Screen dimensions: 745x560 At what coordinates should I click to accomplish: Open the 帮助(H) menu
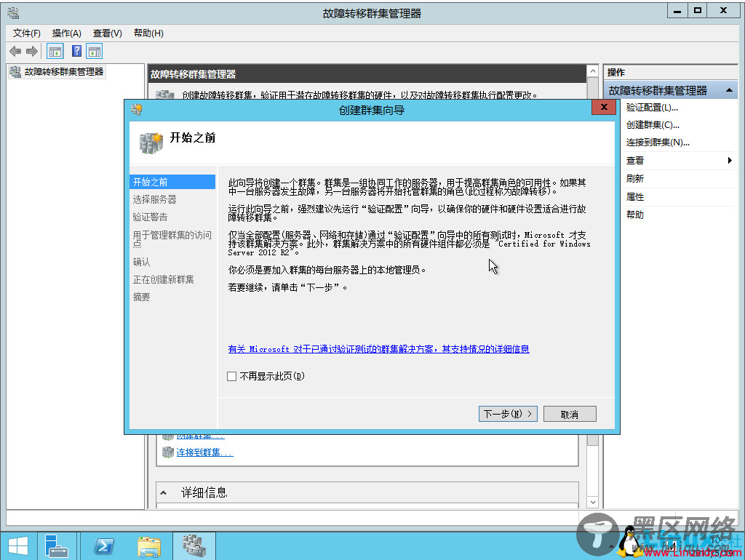(x=148, y=33)
